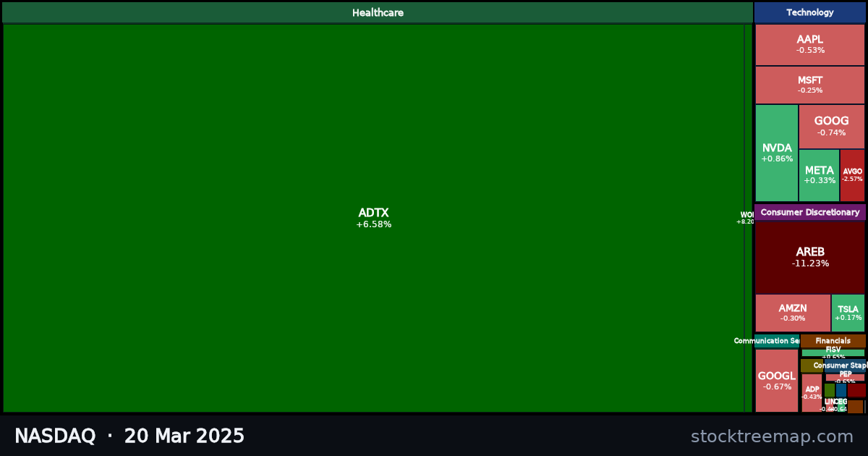Select the Financials sector header
Screen dimensions: 868x456
(833, 341)
